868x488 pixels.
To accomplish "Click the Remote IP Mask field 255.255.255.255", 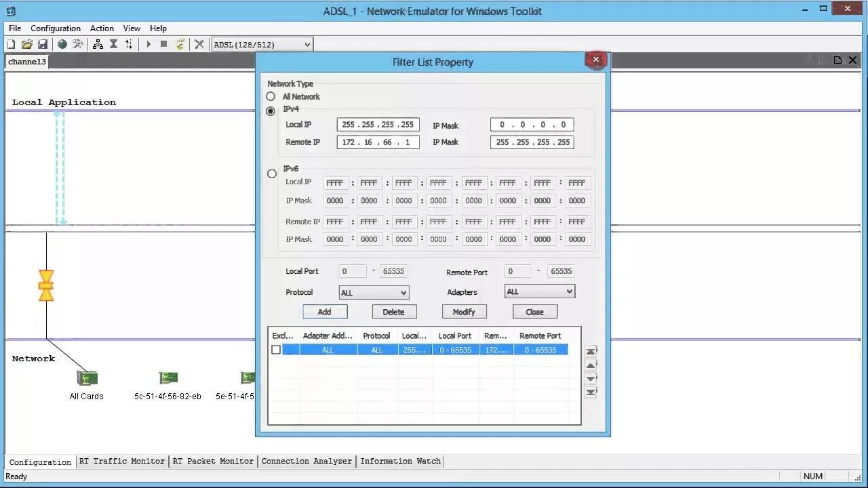I will [532, 142].
